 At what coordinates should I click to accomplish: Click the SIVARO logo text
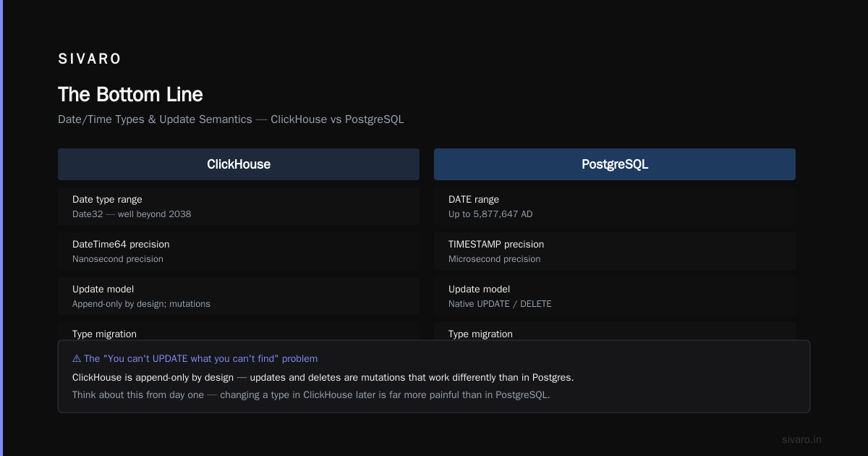coord(90,59)
